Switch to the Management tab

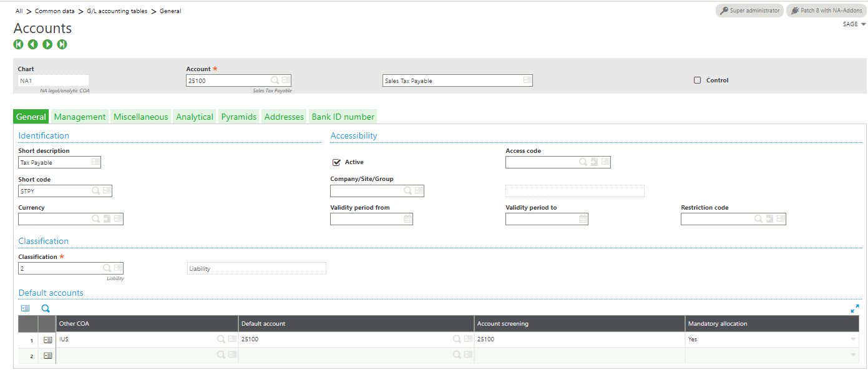click(80, 117)
